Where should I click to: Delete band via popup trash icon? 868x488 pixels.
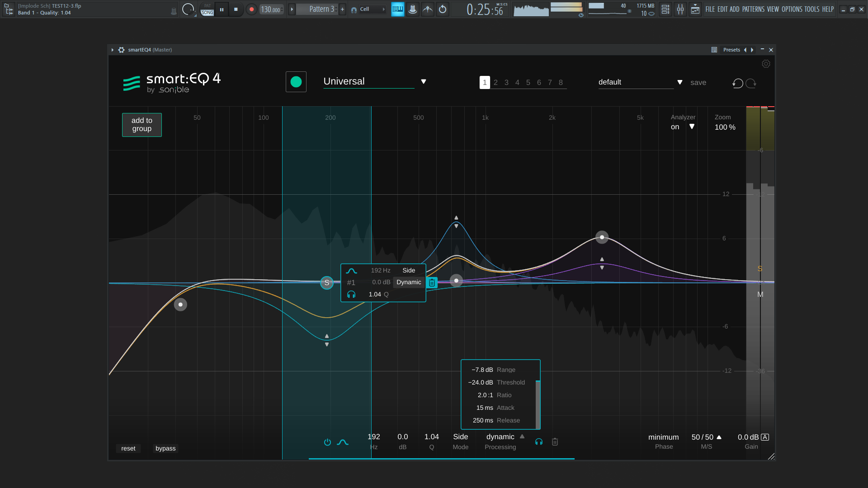432,282
